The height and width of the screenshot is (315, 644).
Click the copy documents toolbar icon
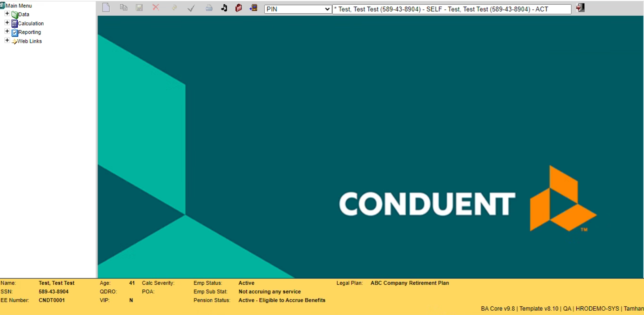pyautogui.click(x=123, y=7)
